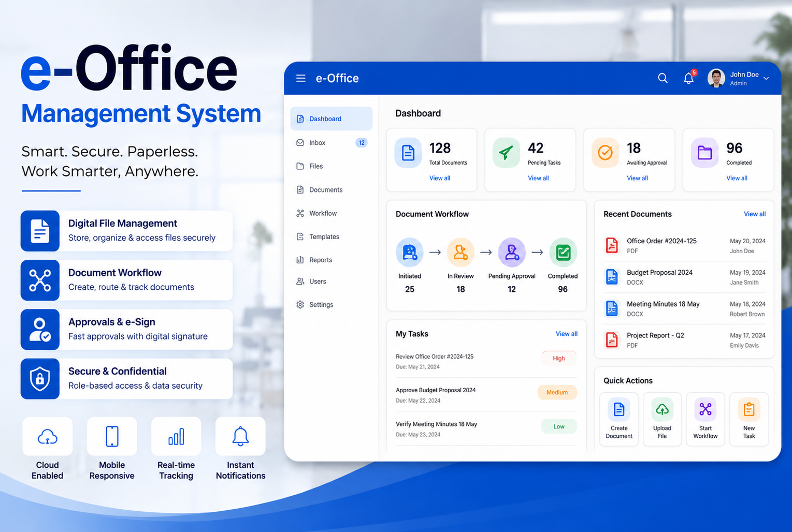
Task: Click 'Project Report - Q2' document title
Action: [655, 335]
